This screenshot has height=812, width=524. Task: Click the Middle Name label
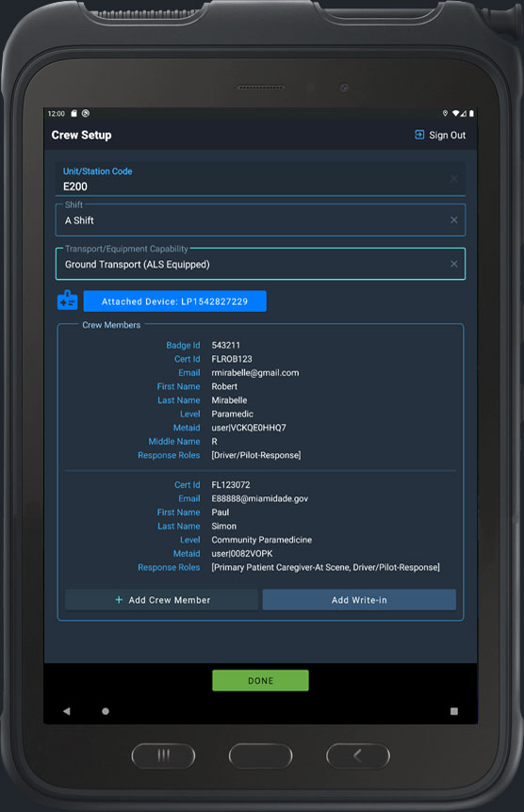tap(174, 441)
